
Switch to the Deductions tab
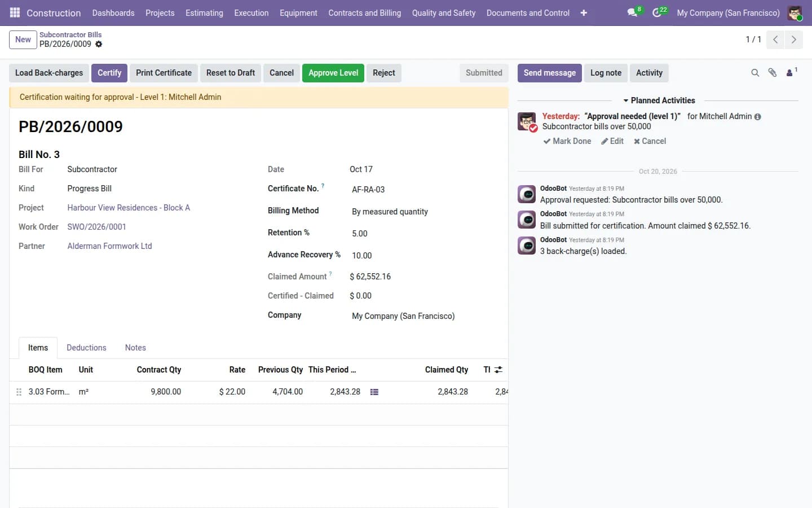pyautogui.click(x=86, y=348)
